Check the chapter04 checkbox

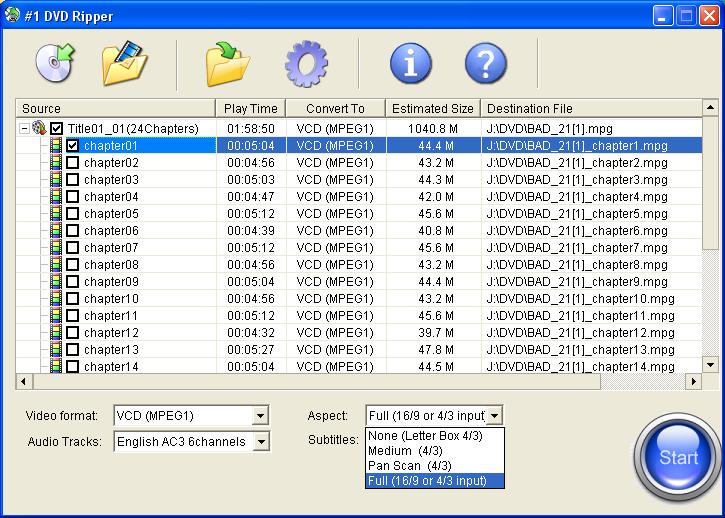pos(72,197)
